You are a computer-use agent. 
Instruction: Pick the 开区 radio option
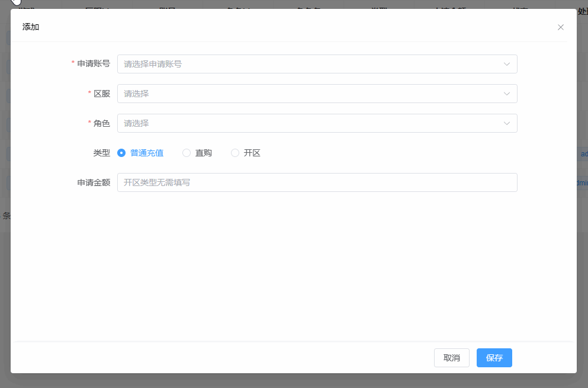(246, 153)
